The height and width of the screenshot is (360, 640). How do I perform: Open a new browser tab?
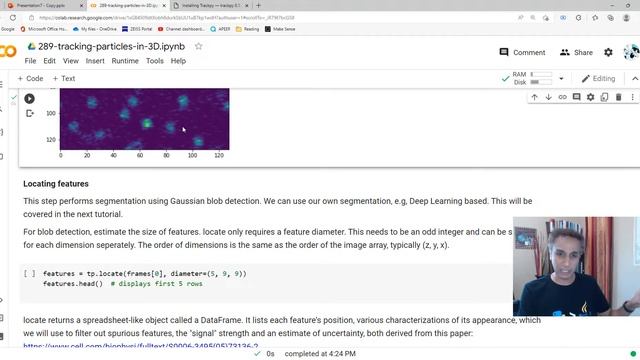pyautogui.click(x=258, y=6)
